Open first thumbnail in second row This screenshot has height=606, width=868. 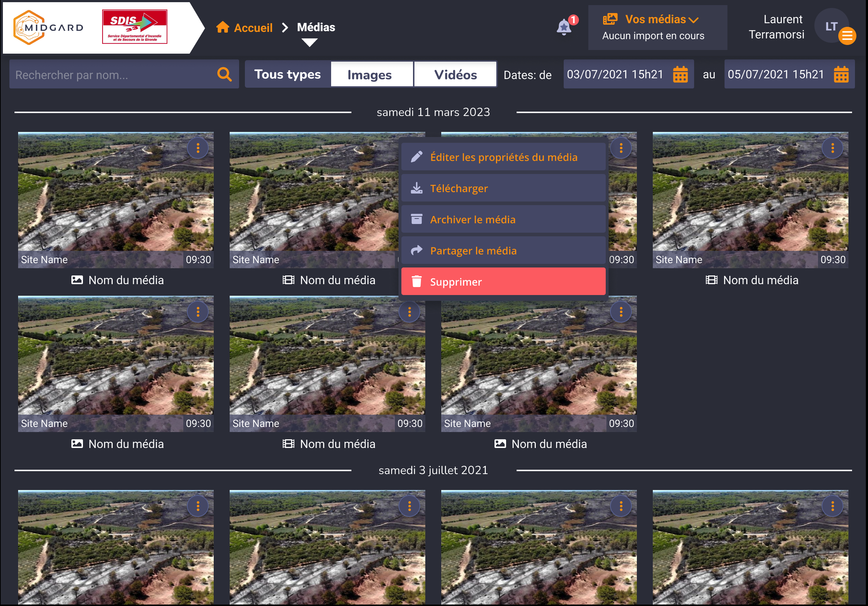pyautogui.click(x=116, y=364)
